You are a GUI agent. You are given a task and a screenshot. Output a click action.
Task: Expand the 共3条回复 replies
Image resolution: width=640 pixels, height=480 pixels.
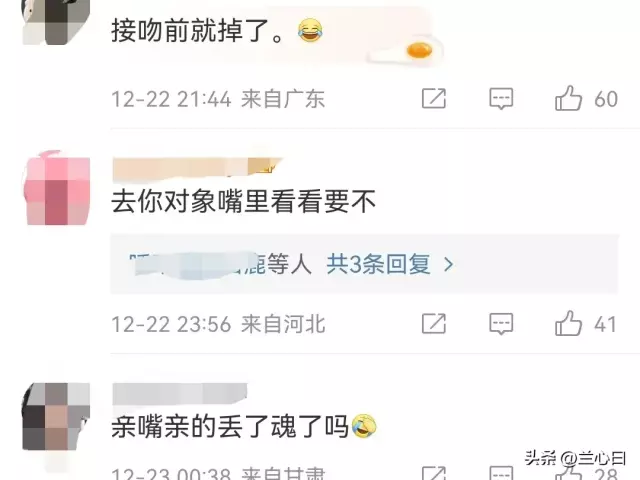click(x=378, y=264)
